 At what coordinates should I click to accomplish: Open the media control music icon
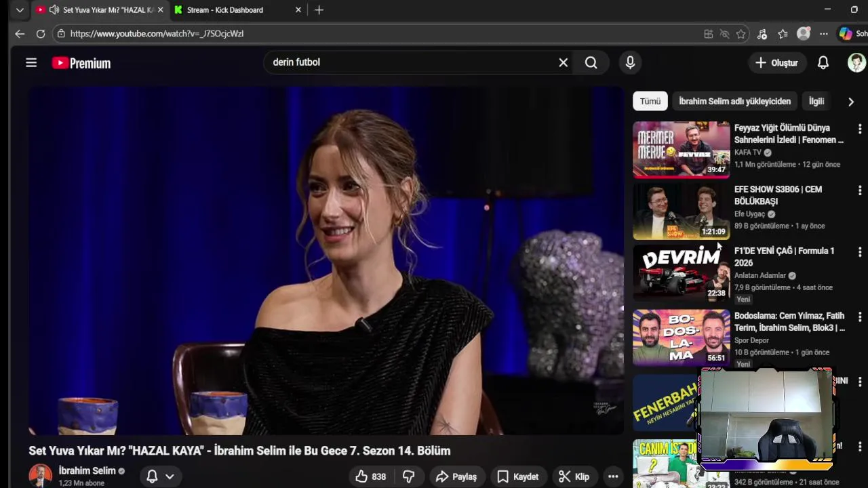point(762,34)
